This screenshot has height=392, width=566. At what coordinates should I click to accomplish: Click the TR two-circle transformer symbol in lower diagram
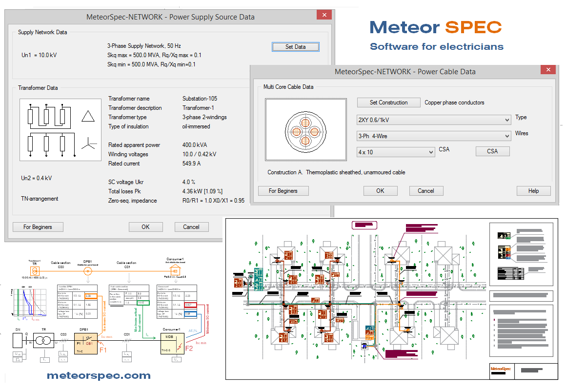point(43,340)
